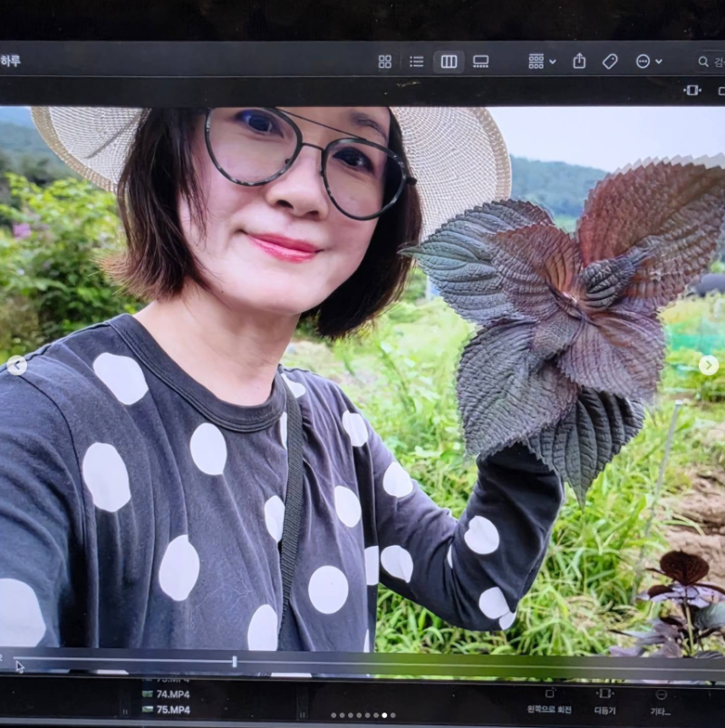Click the column resize handle right of 75.MP4

pyautogui.click(x=302, y=714)
